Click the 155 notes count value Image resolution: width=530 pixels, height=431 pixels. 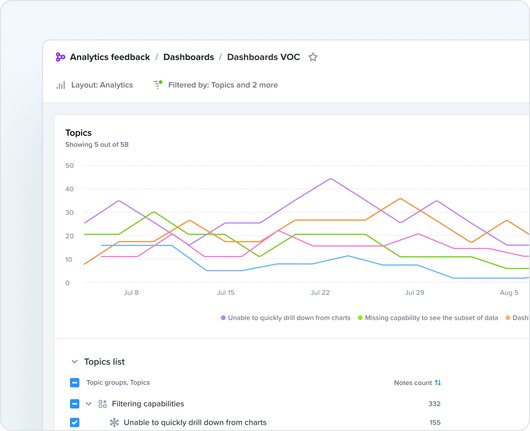click(435, 422)
